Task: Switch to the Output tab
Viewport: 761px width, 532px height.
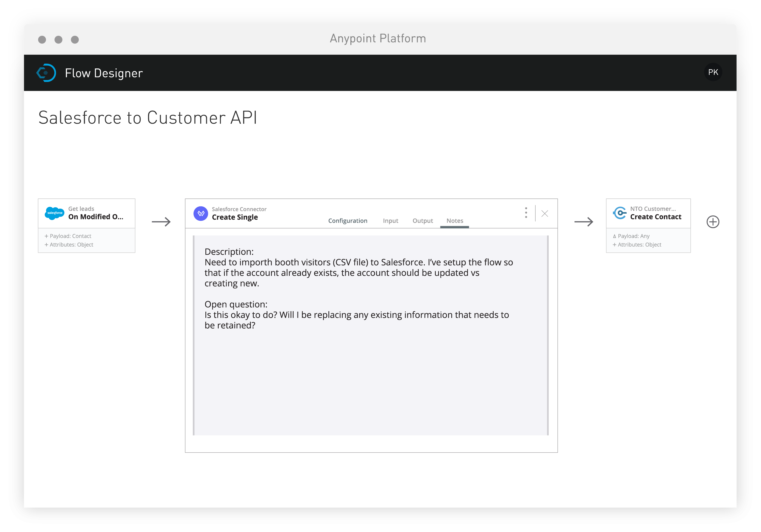Action: tap(423, 221)
